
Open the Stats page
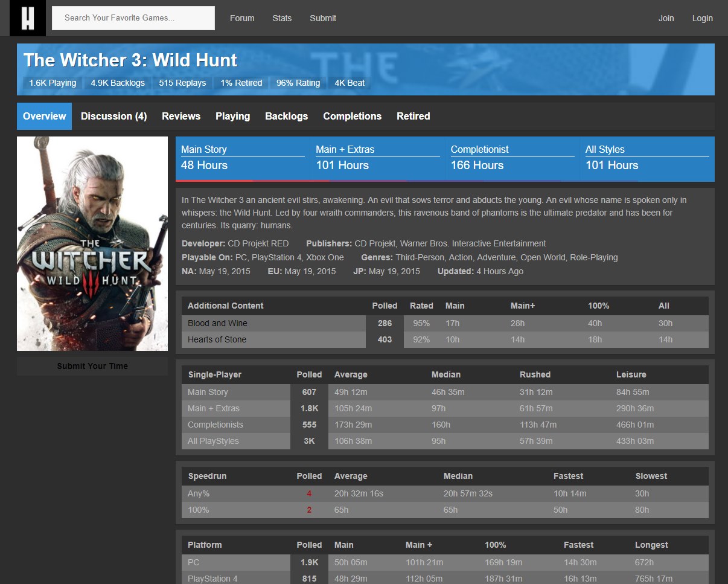(282, 18)
